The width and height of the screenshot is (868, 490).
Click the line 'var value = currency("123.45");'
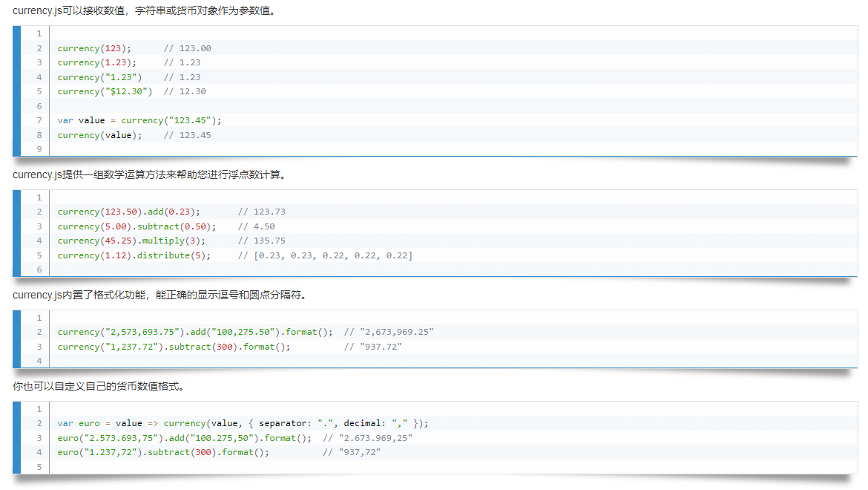click(139, 120)
